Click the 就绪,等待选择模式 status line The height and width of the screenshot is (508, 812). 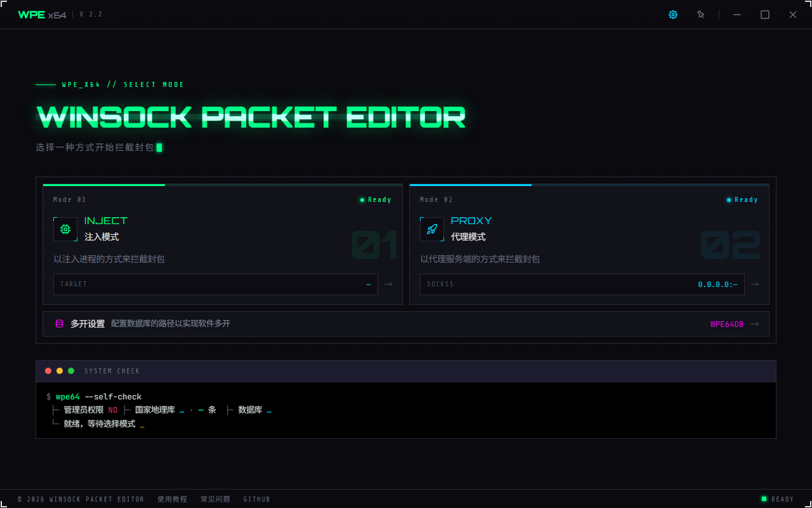100,424
